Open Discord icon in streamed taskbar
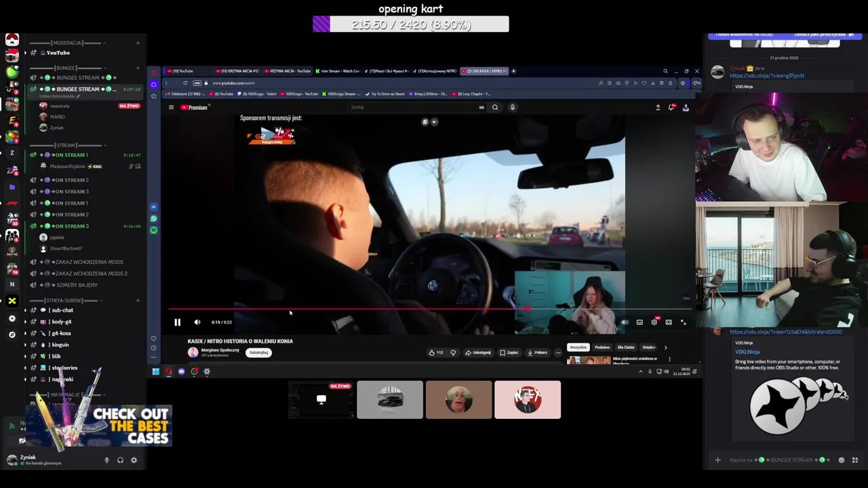The image size is (868, 488). [x=181, y=371]
